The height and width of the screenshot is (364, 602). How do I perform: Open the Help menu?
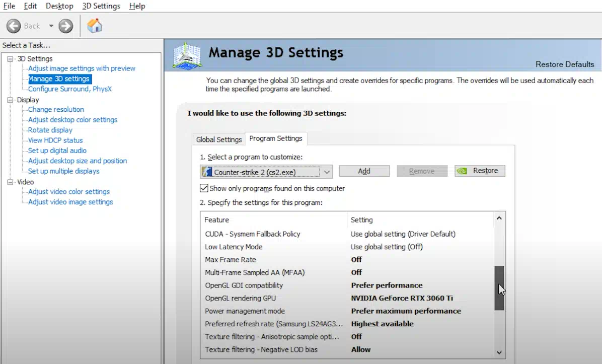(137, 6)
